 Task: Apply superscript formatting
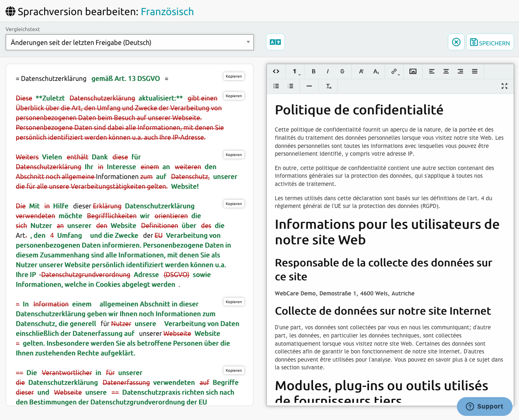coord(361,71)
